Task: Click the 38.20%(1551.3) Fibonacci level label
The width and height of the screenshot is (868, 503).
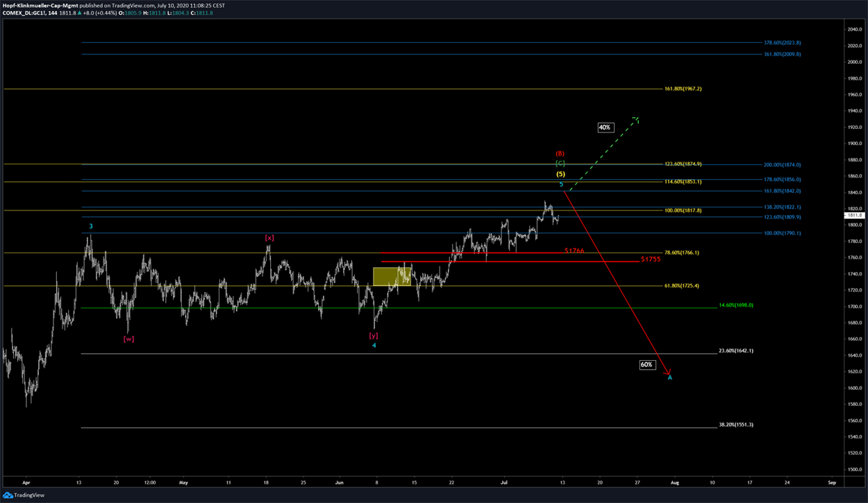Action: pos(736,425)
